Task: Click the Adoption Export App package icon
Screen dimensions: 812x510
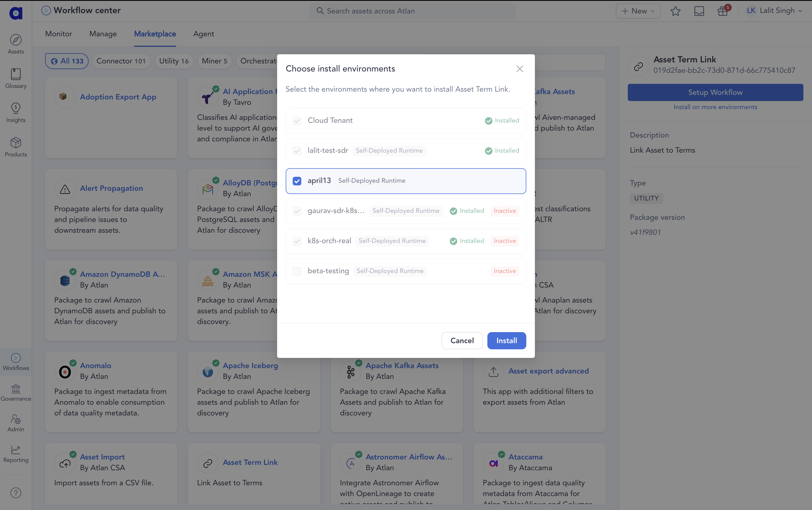Action: tap(63, 97)
